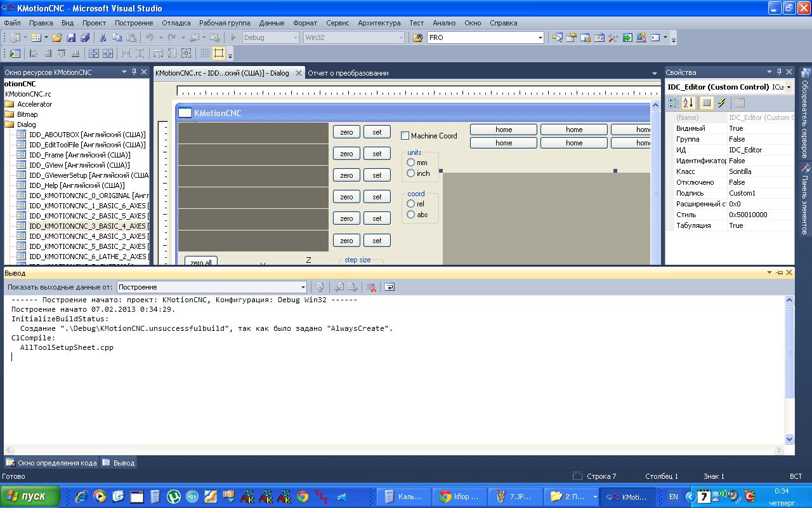This screenshot has height=508, width=812.
Task: Open the Properties Window toolbar icon
Action: click(571, 37)
